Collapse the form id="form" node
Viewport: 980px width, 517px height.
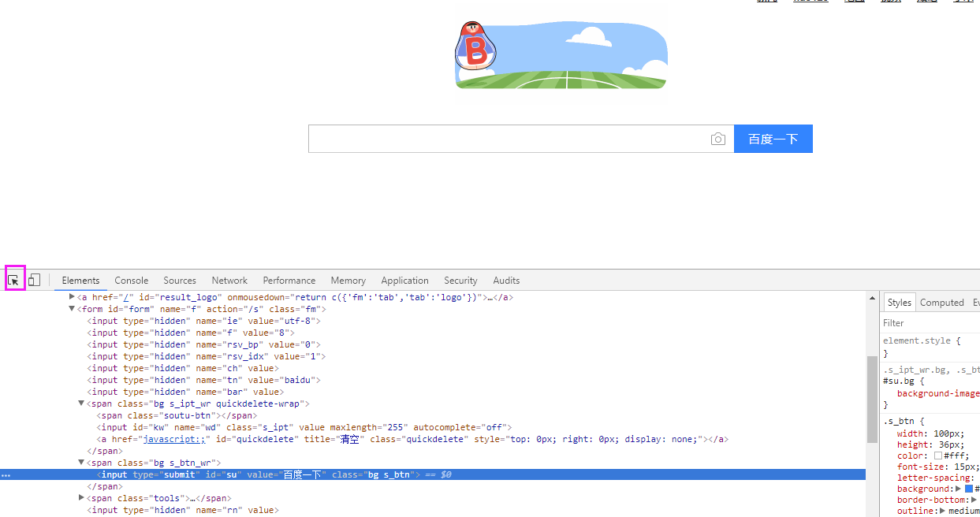(73, 309)
